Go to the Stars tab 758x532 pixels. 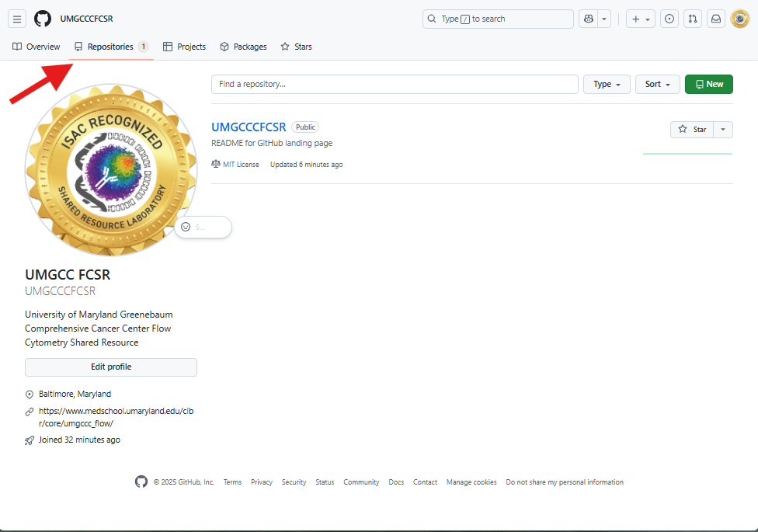click(296, 47)
